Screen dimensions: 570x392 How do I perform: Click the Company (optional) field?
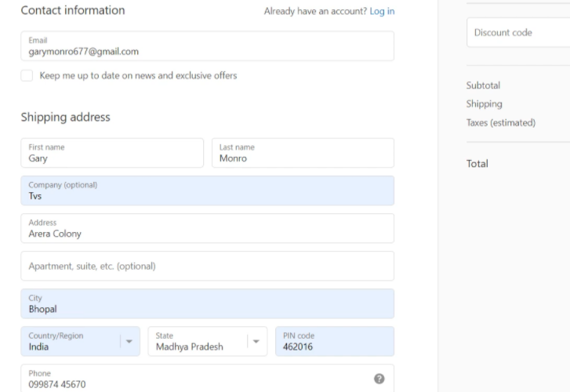click(207, 191)
